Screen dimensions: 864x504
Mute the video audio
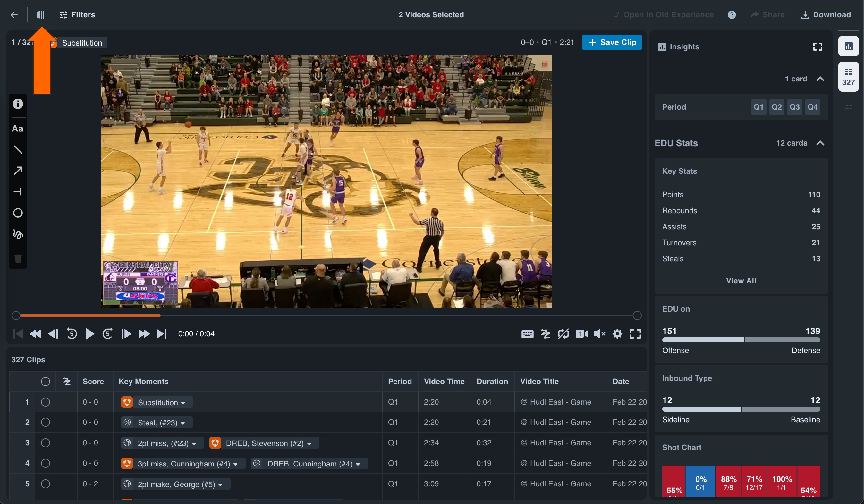point(600,334)
